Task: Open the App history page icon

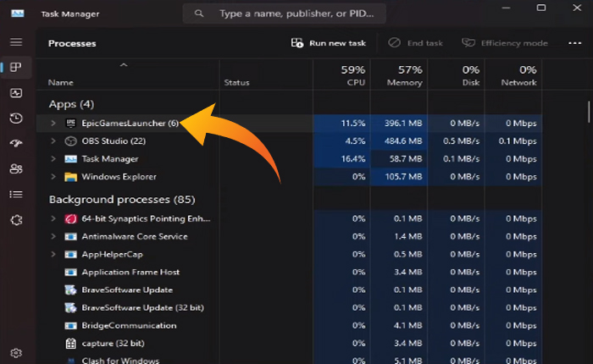Action: (x=16, y=119)
